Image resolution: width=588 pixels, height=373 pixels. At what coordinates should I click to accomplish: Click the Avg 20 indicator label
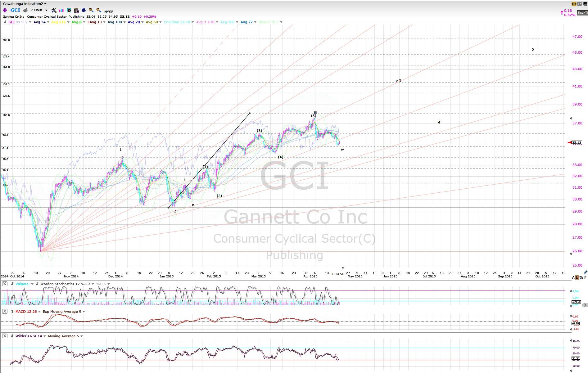134,22
